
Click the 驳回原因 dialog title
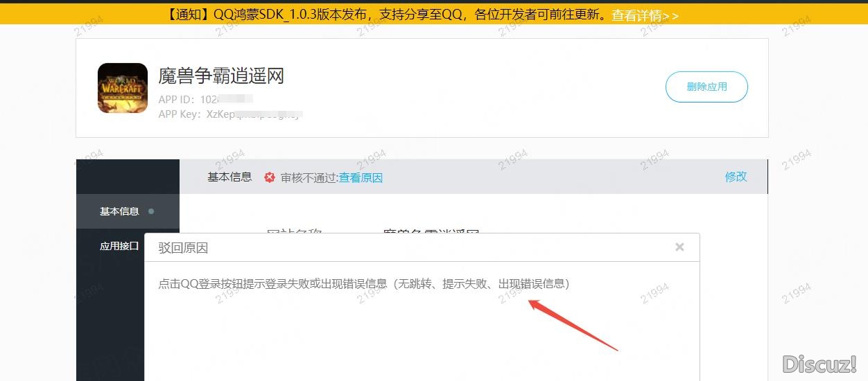pyautogui.click(x=183, y=248)
